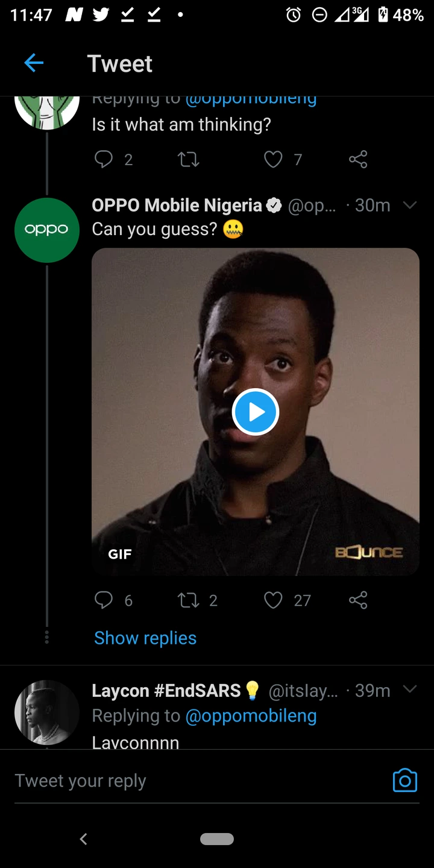The width and height of the screenshot is (434, 868).
Task: Reply to OPPO's 'Can you guess?' tweet
Action: tap(104, 600)
